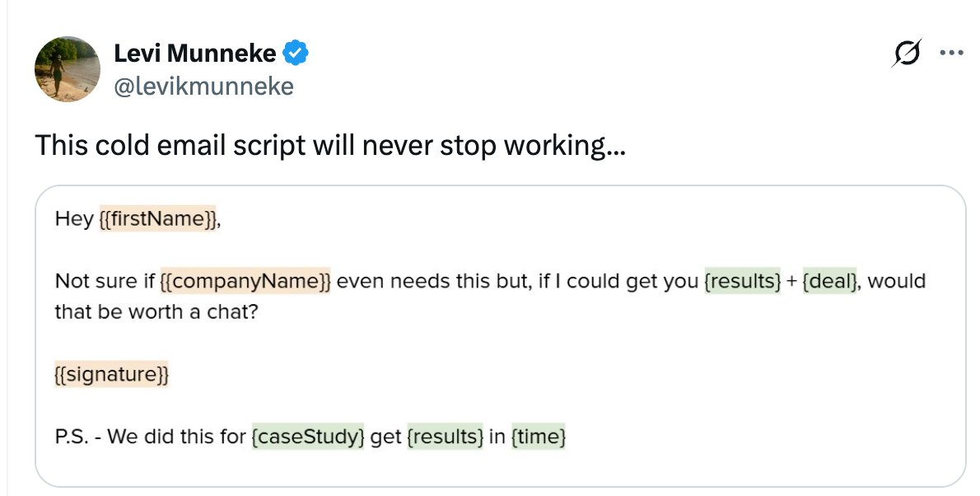The height and width of the screenshot is (496, 980).
Task: Click the blue verified badge
Action: pos(296,54)
